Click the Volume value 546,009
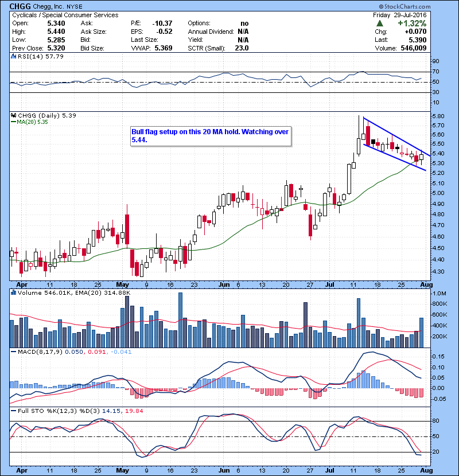 point(414,48)
